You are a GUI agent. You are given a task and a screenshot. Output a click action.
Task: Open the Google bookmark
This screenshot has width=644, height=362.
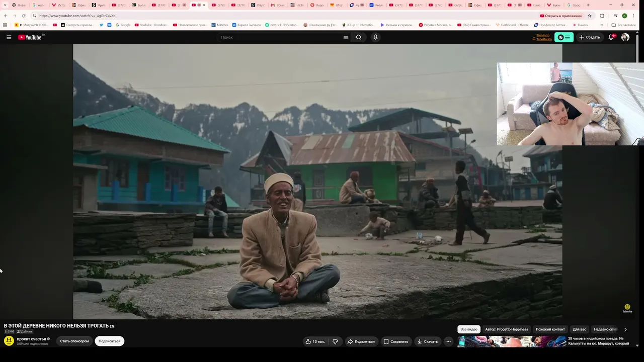tap(122, 25)
